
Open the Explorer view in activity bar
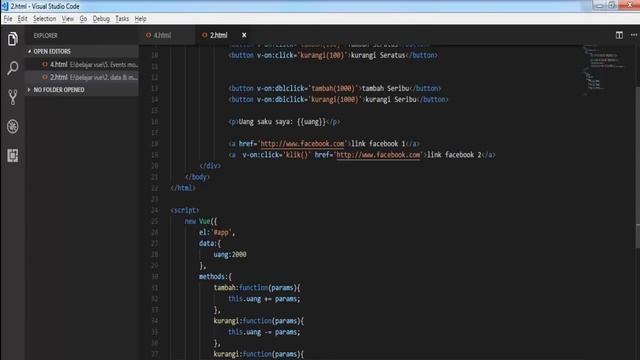(x=13, y=39)
